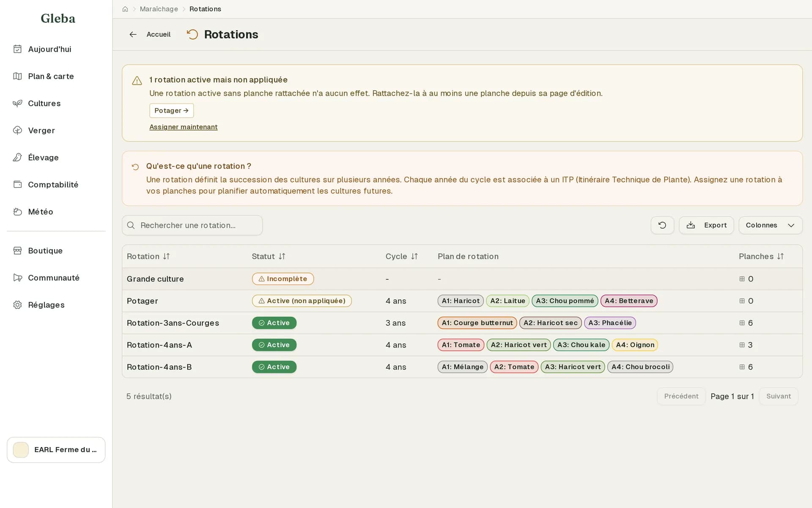The height and width of the screenshot is (508, 812).
Task: Click the Assigner maintenant link
Action: coord(184,127)
